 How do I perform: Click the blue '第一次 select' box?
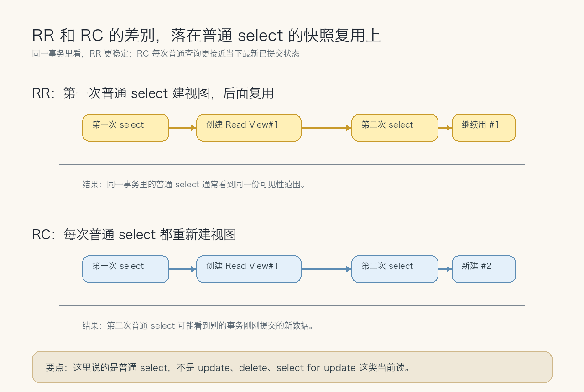pyautogui.click(x=125, y=269)
